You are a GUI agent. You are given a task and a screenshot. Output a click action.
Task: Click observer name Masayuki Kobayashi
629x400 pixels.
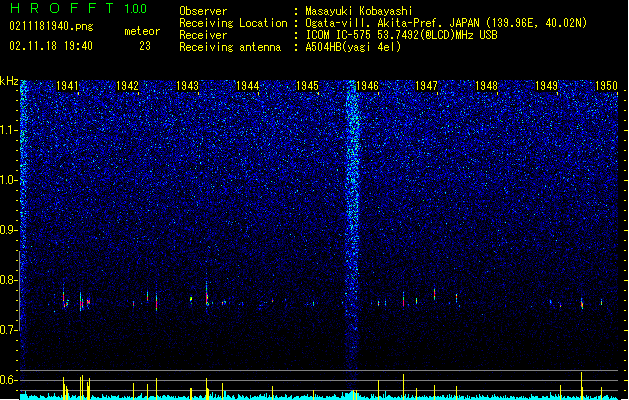359,11
